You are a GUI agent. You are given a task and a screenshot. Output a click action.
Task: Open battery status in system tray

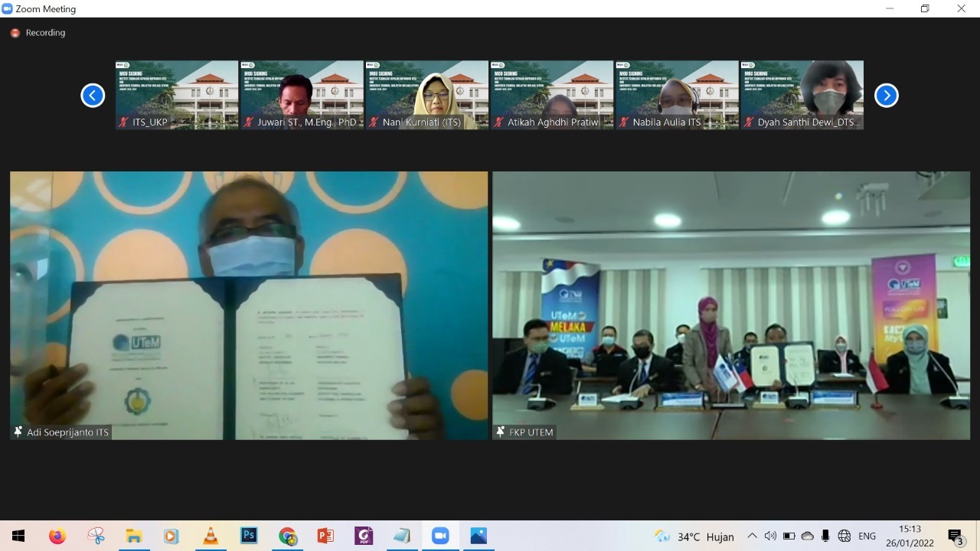(x=789, y=536)
